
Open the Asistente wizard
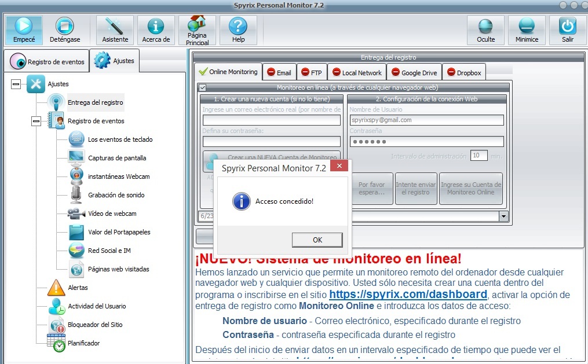coord(115,30)
